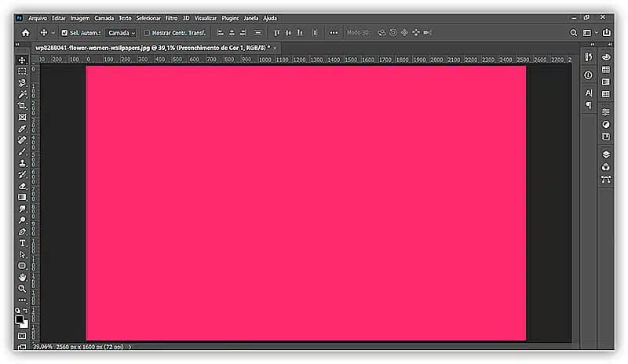
Task: Select the Crop tool
Action: 22,106
